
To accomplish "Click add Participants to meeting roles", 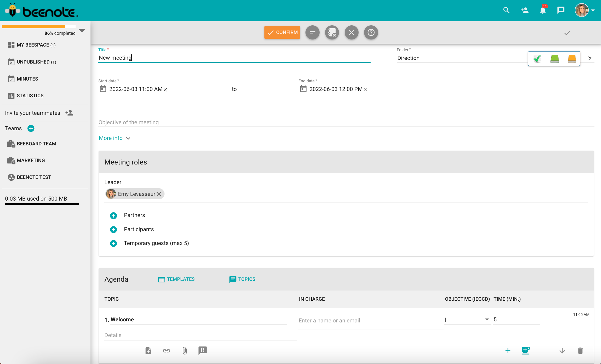I will click(114, 229).
